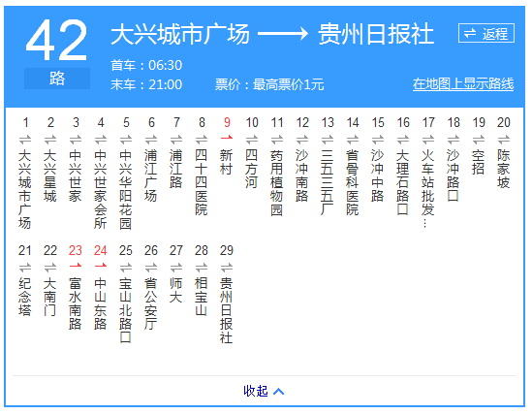The image size is (532, 414).
Task: Click the 返程 return-trip button
Action: pyautogui.click(x=485, y=33)
